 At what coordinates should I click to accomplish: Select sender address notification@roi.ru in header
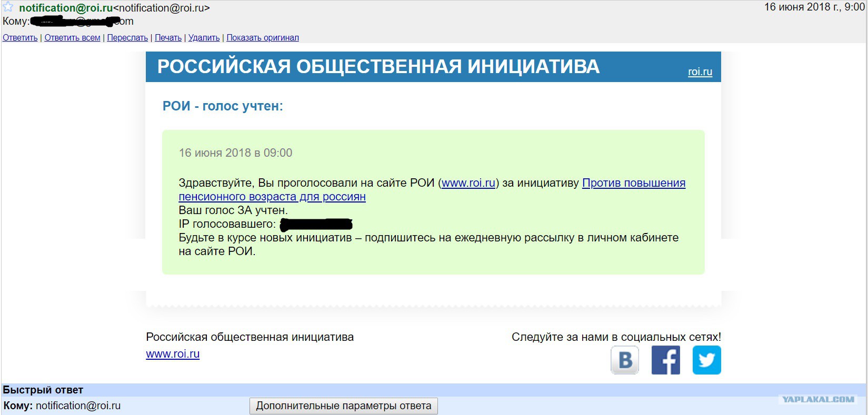pos(66,8)
